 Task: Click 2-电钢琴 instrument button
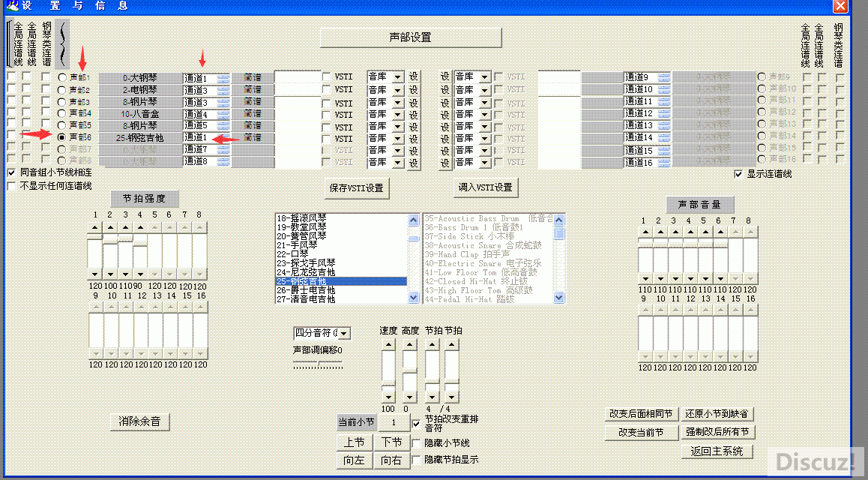click(x=141, y=90)
